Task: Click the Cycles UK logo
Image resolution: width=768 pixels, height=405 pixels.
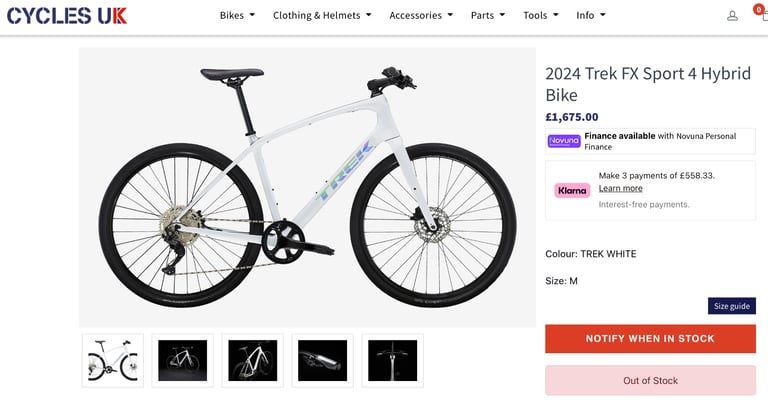Action: [x=67, y=16]
